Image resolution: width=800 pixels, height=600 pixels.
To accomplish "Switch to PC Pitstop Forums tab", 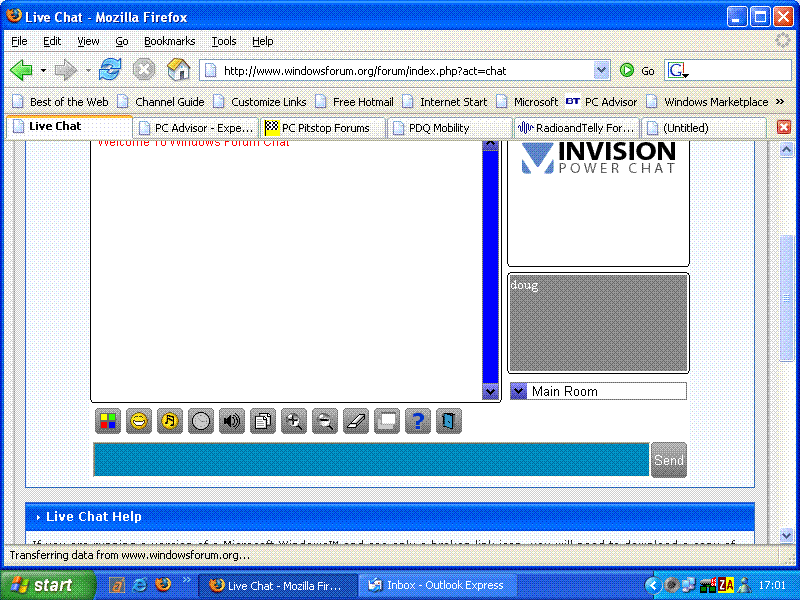I will pyautogui.click(x=323, y=128).
